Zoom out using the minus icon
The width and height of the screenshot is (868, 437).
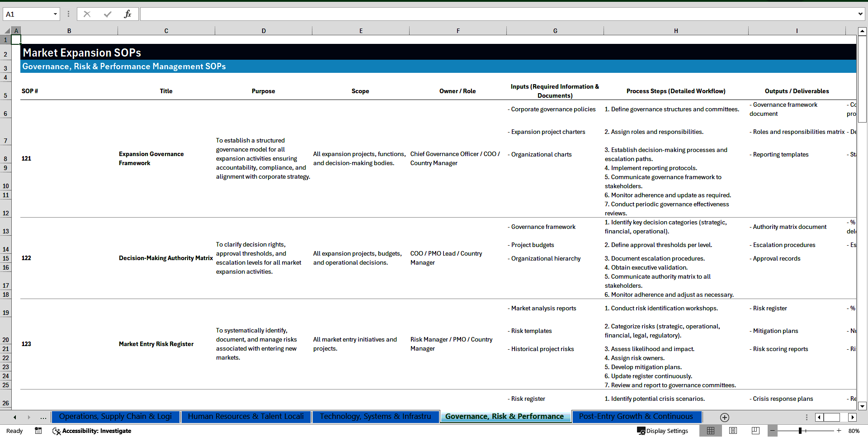[x=773, y=431]
